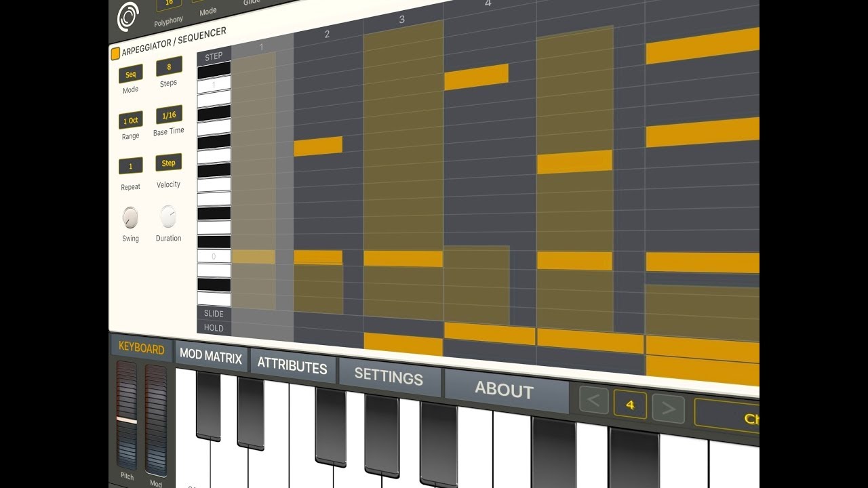Click the Mod wheel
Image resolution: width=868 pixels, height=488 pixels.
coord(155,420)
